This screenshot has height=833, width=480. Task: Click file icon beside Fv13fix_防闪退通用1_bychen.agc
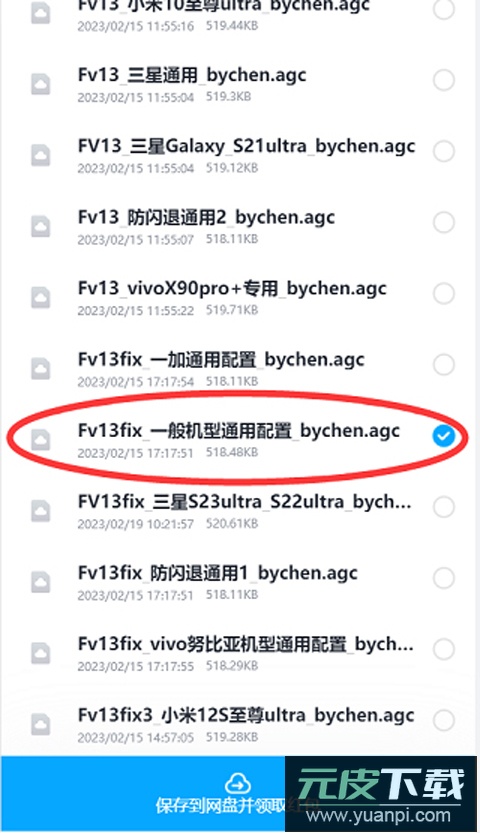(40, 582)
